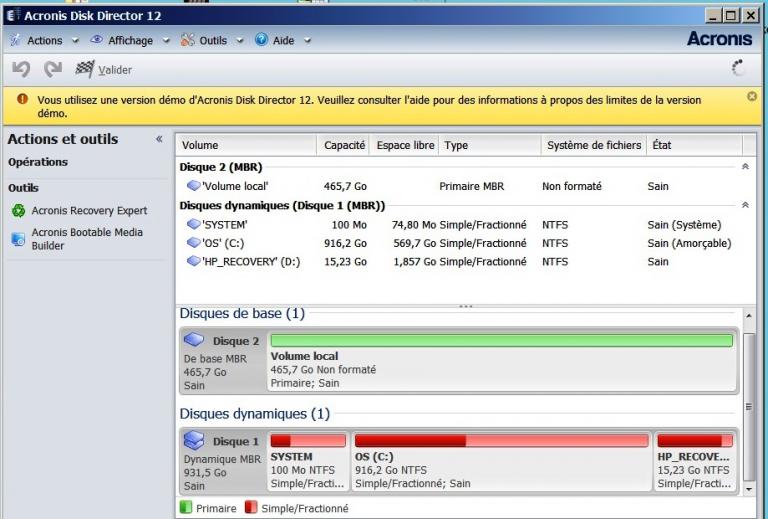This screenshot has width=768, height=519.
Task: Dismiss the demo version warning banner
Action: coord(752,96)
